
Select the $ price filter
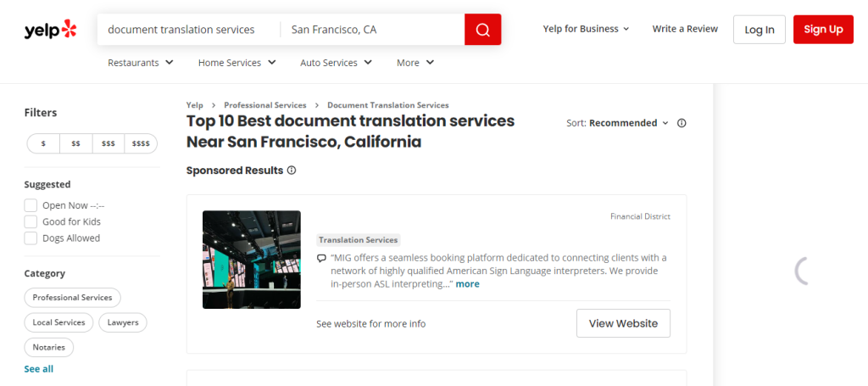pyautogui.click(x=43, y=143)
